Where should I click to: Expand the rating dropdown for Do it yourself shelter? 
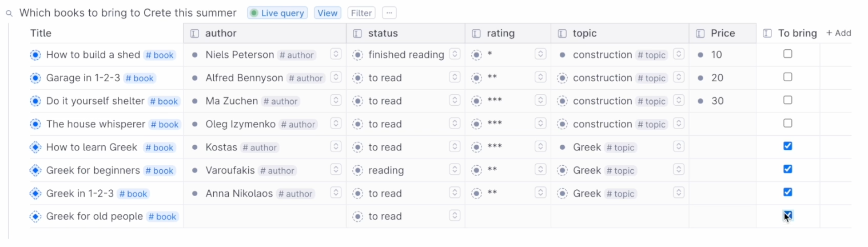point(540,101)
